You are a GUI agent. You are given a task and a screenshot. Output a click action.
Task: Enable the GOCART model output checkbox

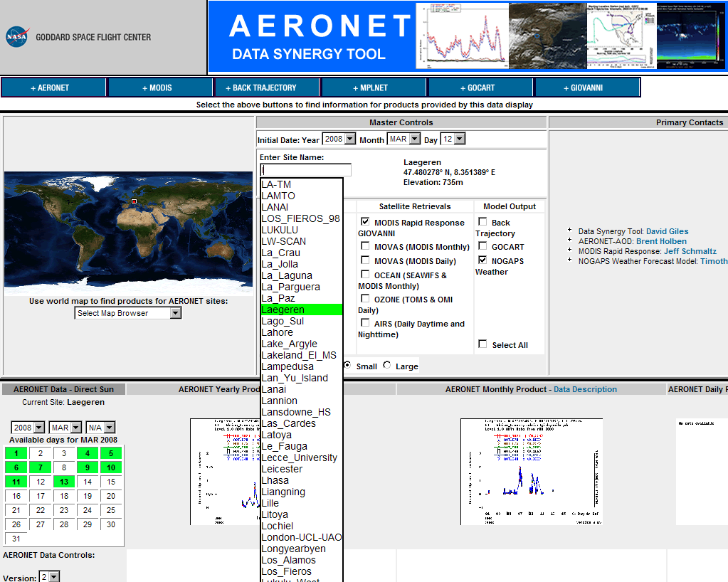[483, 246]
